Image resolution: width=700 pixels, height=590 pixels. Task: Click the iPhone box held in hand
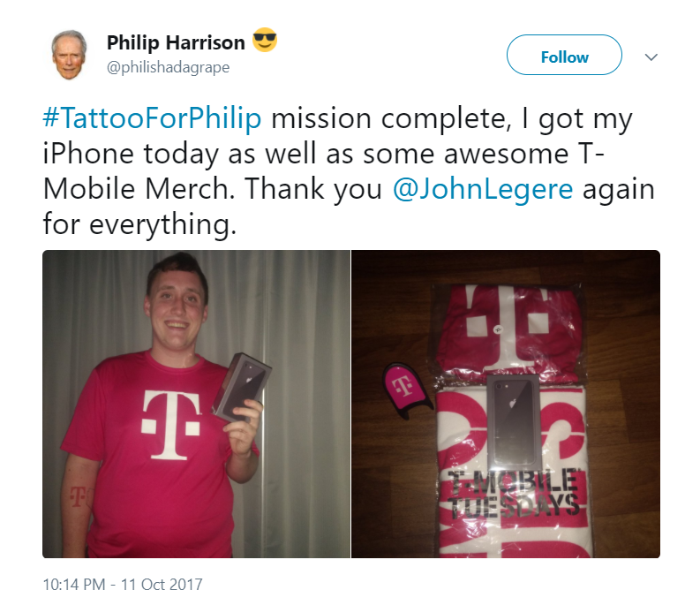242,387
